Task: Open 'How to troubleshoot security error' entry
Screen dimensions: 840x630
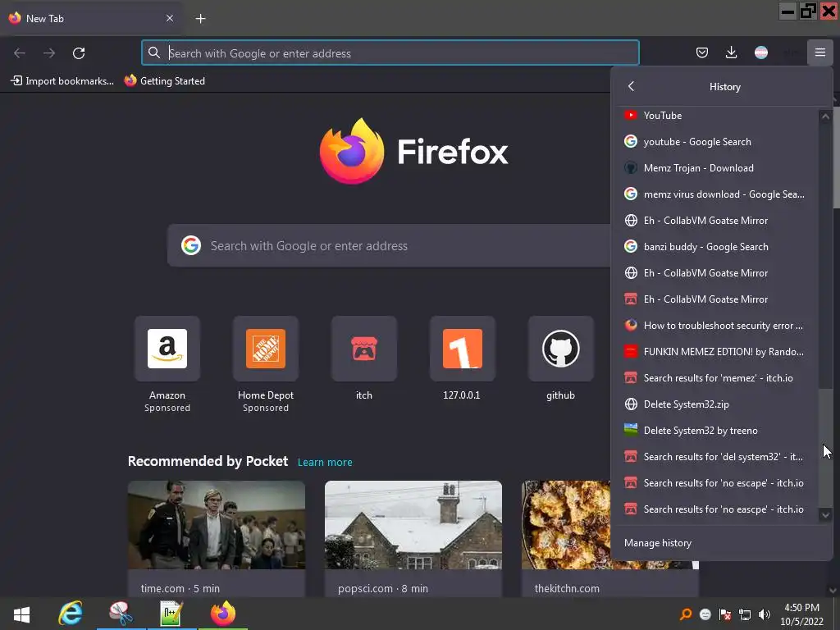Action: click(x=718, y=325)
